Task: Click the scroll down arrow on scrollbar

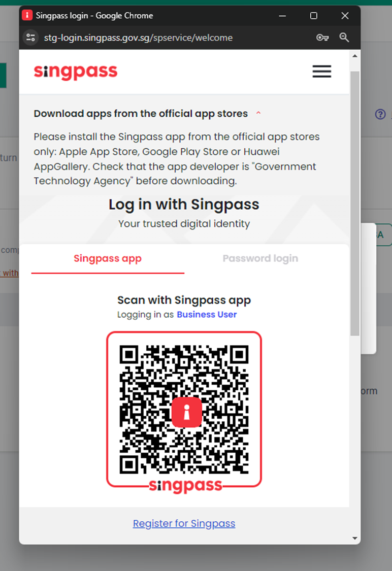Action: coord(354,538)
